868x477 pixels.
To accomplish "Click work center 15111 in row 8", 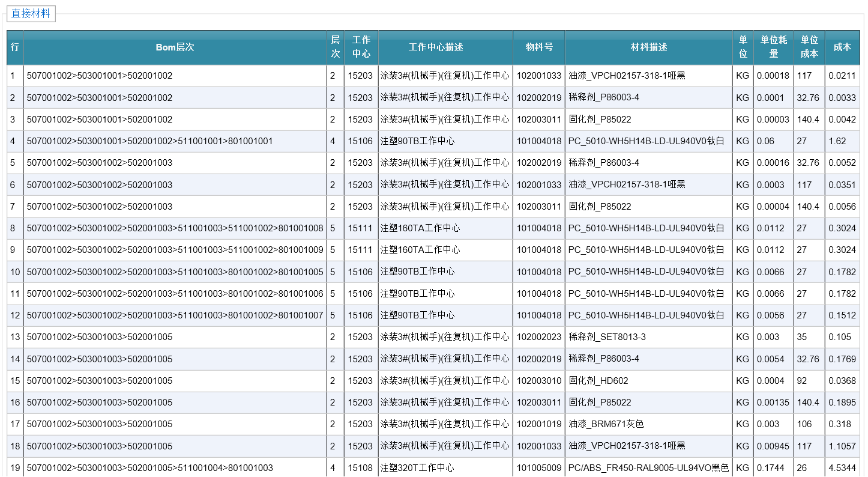I will point(361,228).
